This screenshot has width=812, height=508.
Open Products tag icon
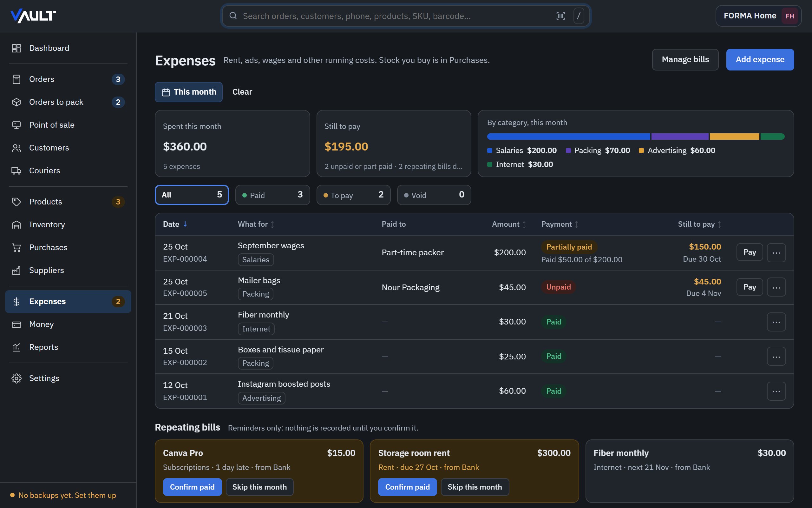pos(16,202)
